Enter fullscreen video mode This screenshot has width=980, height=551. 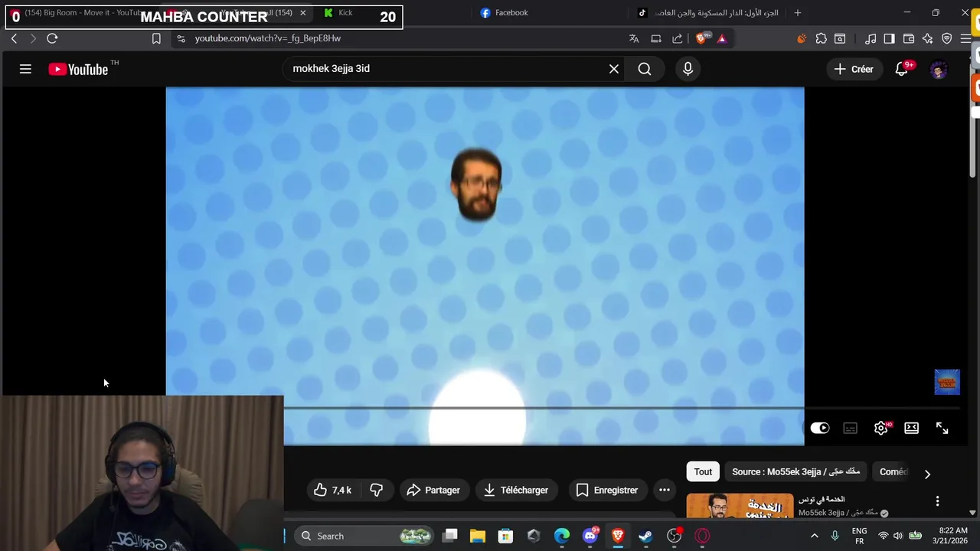point(942,428)
